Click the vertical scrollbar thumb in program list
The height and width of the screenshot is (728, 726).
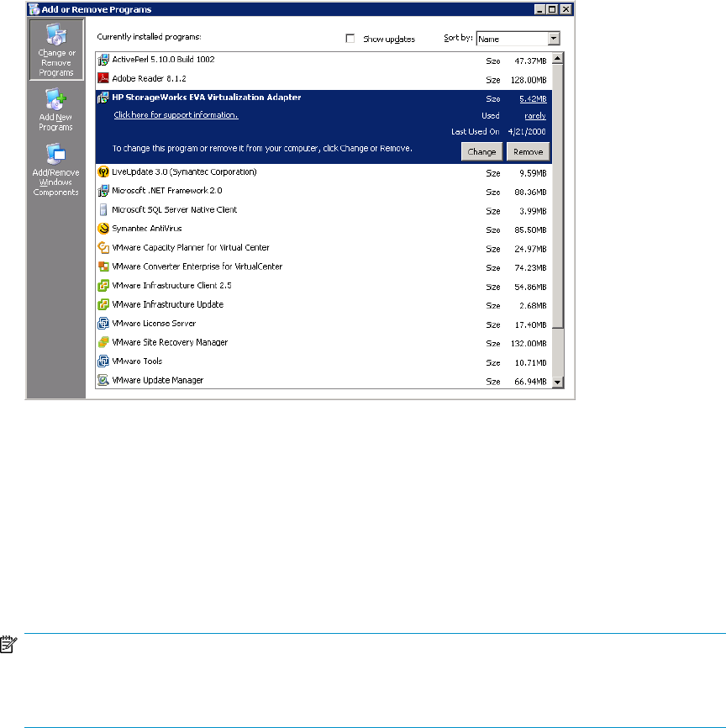tap(558, 196)
